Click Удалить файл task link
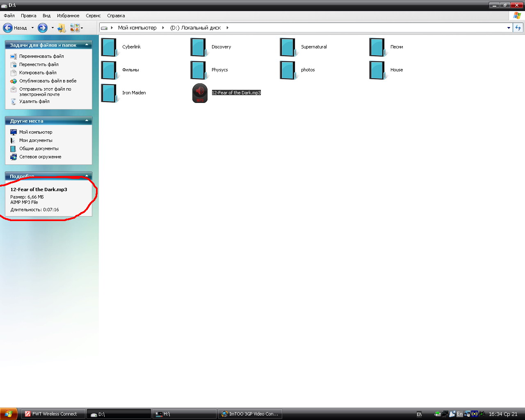Image resolution: width=525 pixels, height=420 pixels. click(34, 101)
